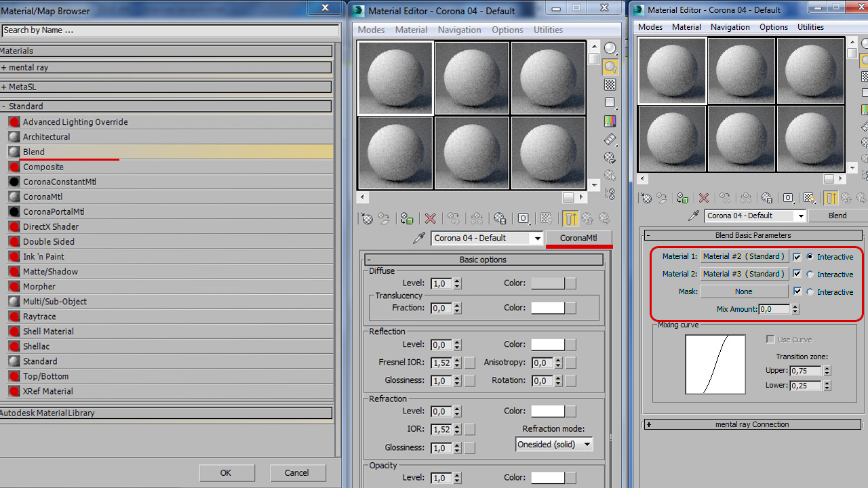Click the Diffuse color swatch
Screen dimensions: 868x488
(x=548, y=283)
